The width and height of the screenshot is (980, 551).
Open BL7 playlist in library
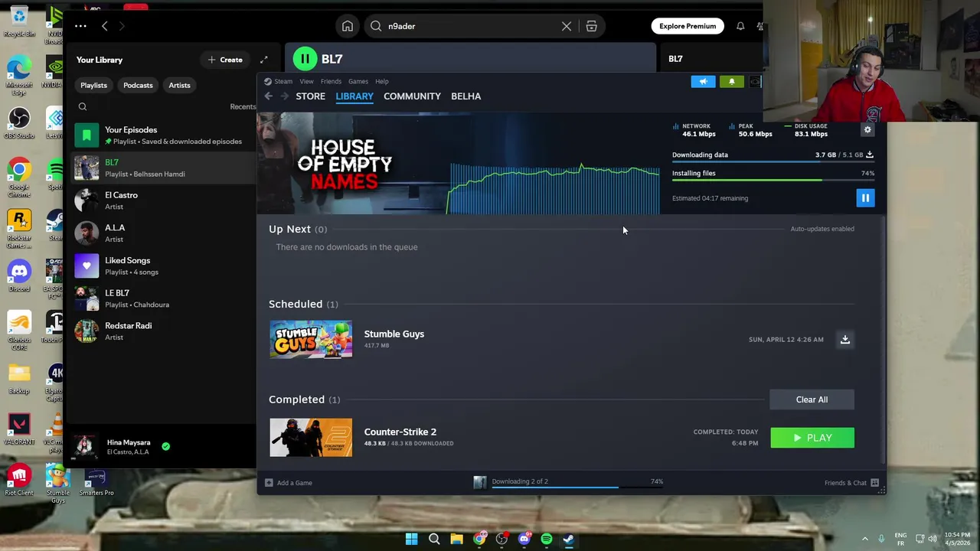[164, 168]
